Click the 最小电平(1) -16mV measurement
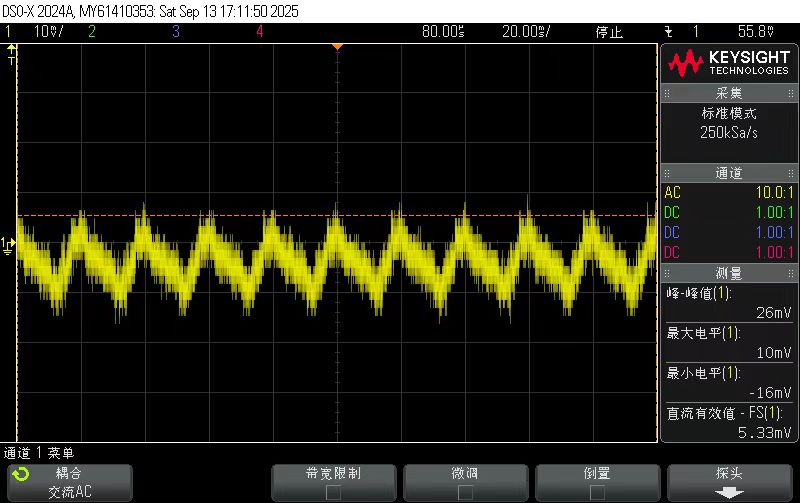The width and height of the screenshot is (800, 503). point(729,383)
